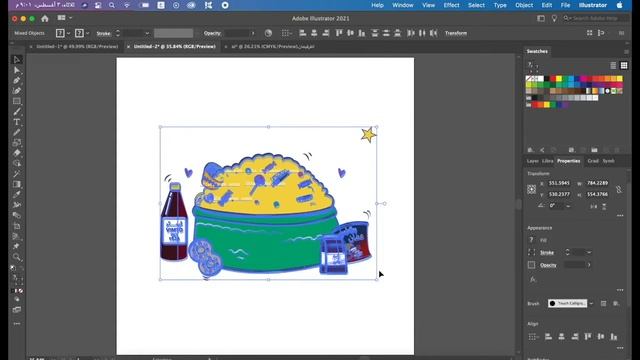Click Vertical Align Top in control bar
Screen dimensions: 640x360
pos(339,33)
